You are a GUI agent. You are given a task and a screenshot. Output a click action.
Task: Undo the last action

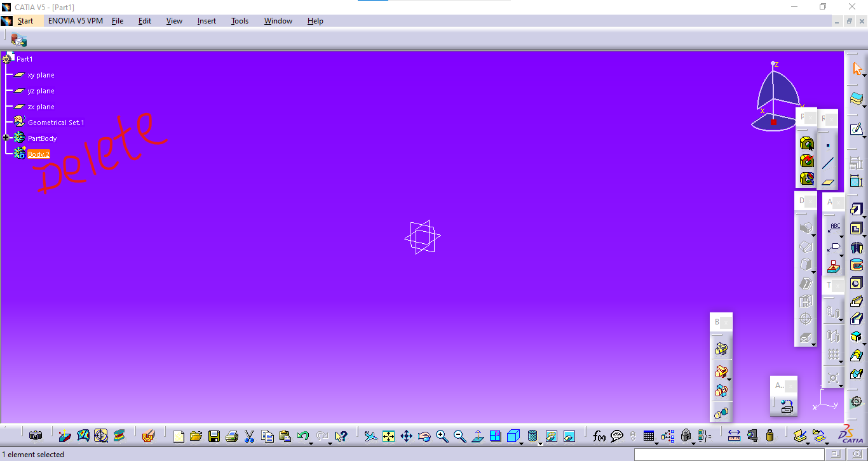[301, 436]
